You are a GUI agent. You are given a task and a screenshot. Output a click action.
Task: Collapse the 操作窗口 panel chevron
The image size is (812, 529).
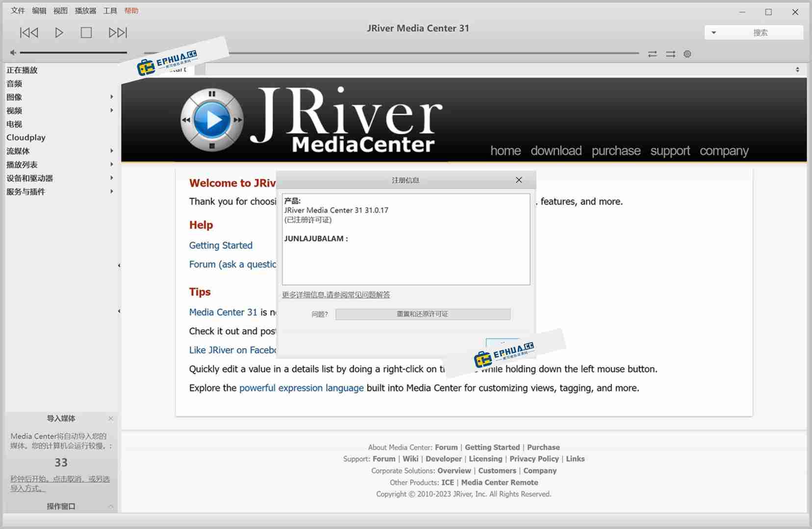click(111, 506)
